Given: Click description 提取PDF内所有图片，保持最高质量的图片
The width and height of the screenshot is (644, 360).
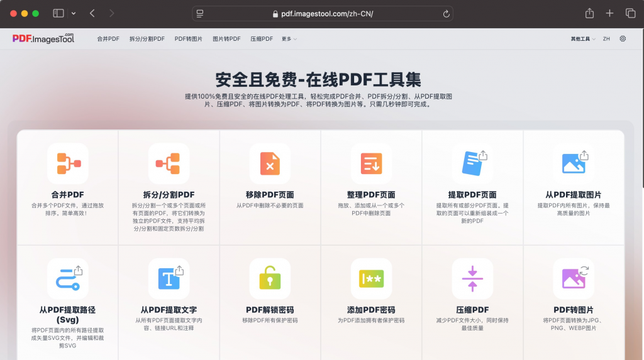Looking at the screenshot, I should pyautogui.click(x=574, y=209).
